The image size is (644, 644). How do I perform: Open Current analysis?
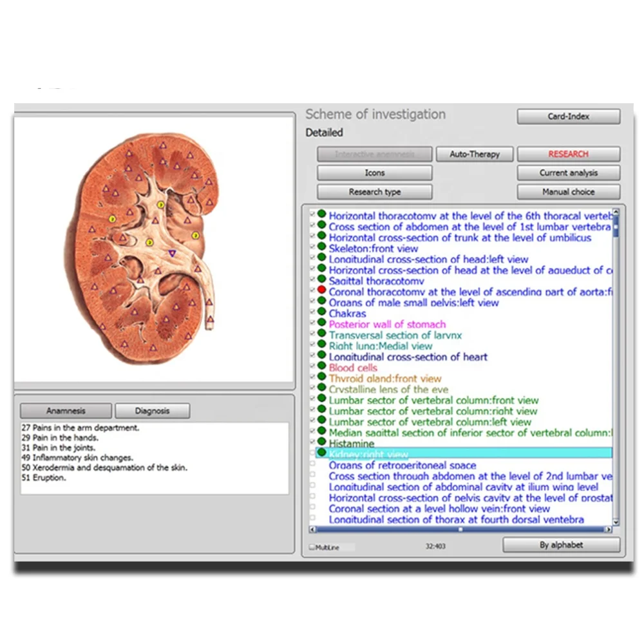click(569, 173)
